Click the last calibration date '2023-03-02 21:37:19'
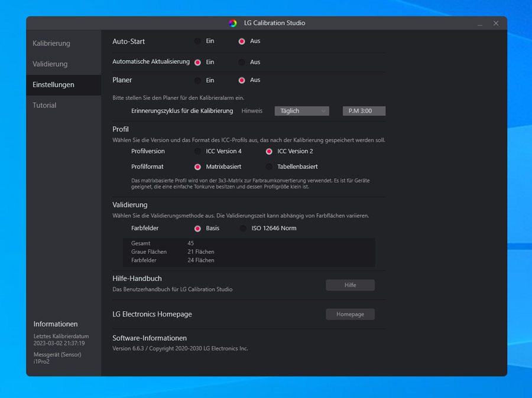 point(59,343)
